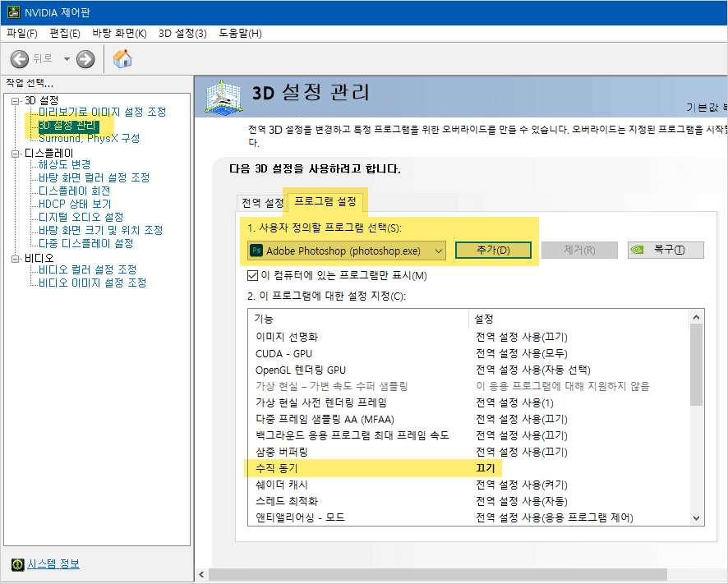Open the Adobe Photoshop program dropdown
Screen dimensions: 728x584
click(347, 251)
